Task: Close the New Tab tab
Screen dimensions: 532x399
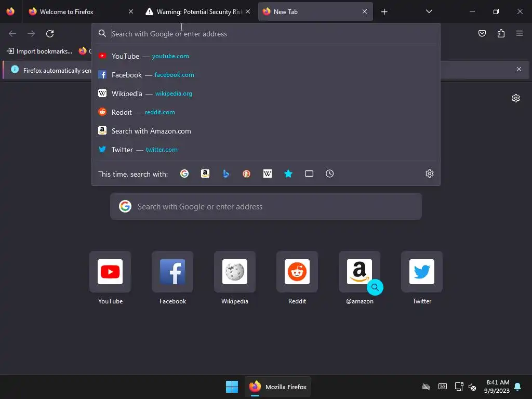Action: tap(365, 11)
